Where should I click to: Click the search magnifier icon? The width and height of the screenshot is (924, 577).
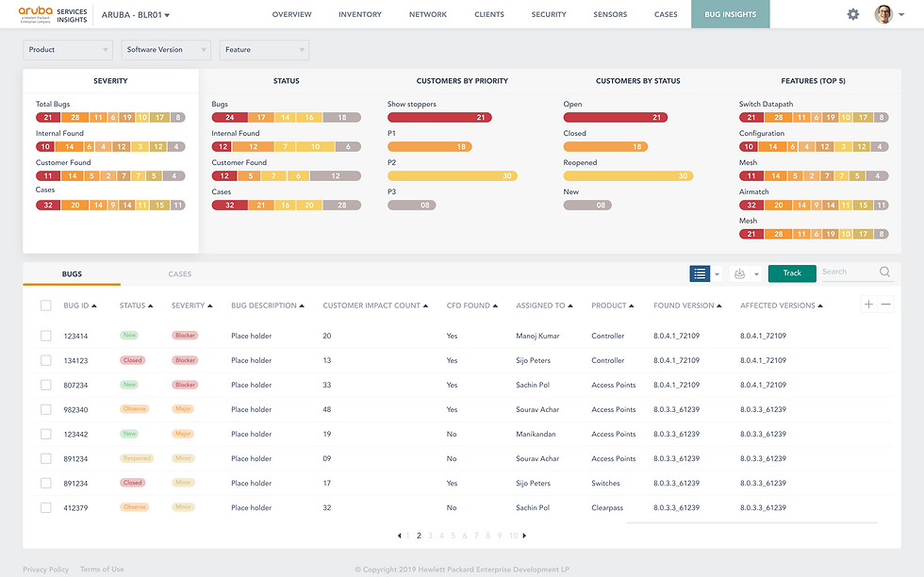(x=884, y=272)
